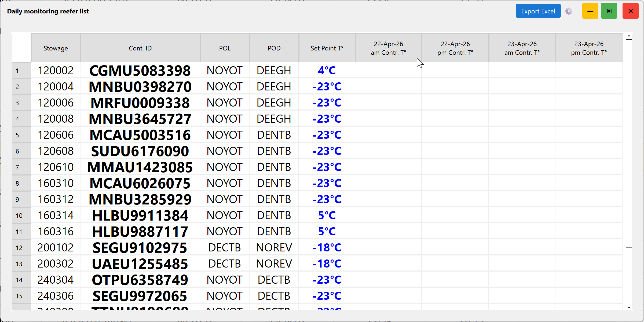Close the reefer list window
Viewport: 644px width, 322px height.
(x=631, y=11)
